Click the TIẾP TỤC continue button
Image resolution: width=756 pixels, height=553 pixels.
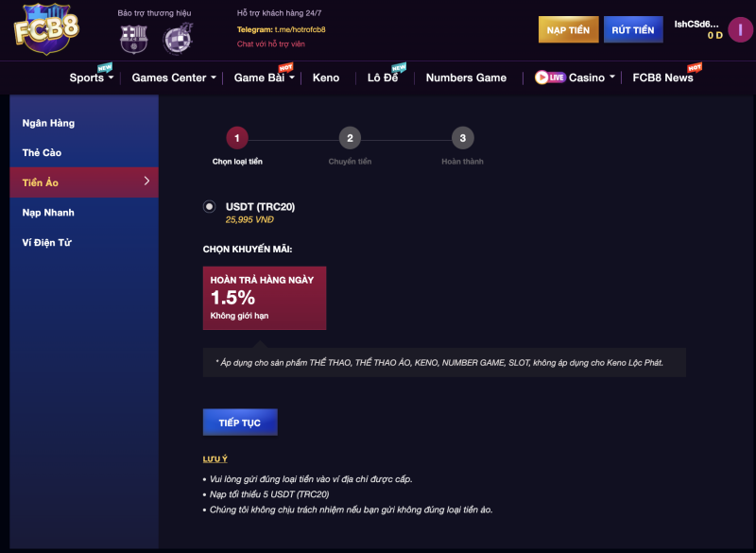coord(240,423)
